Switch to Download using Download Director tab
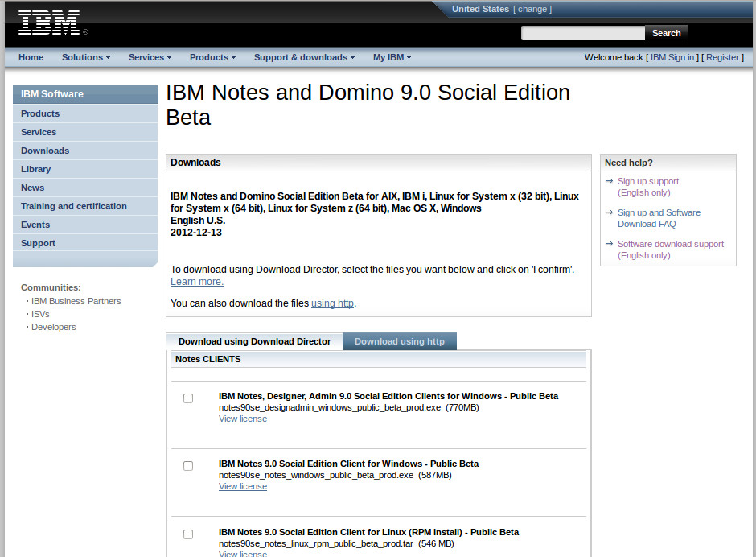This screenshot has height=557, width=756. [x=255, y=341]
